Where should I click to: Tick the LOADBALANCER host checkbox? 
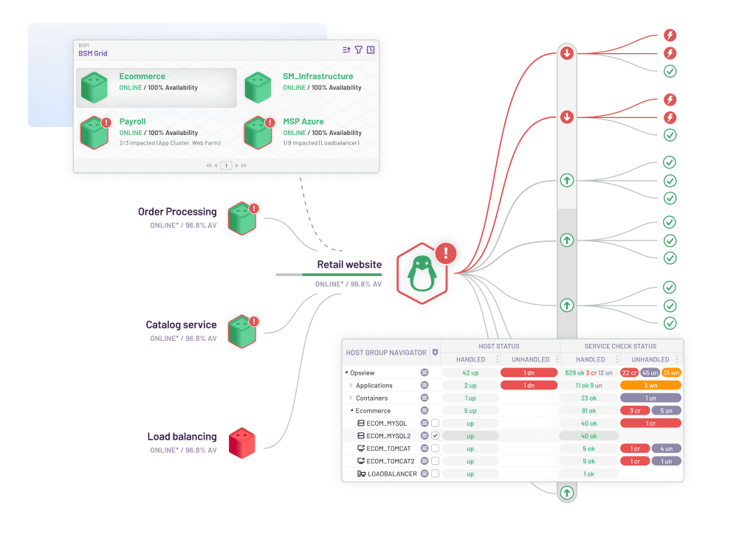tap(436, 474)
